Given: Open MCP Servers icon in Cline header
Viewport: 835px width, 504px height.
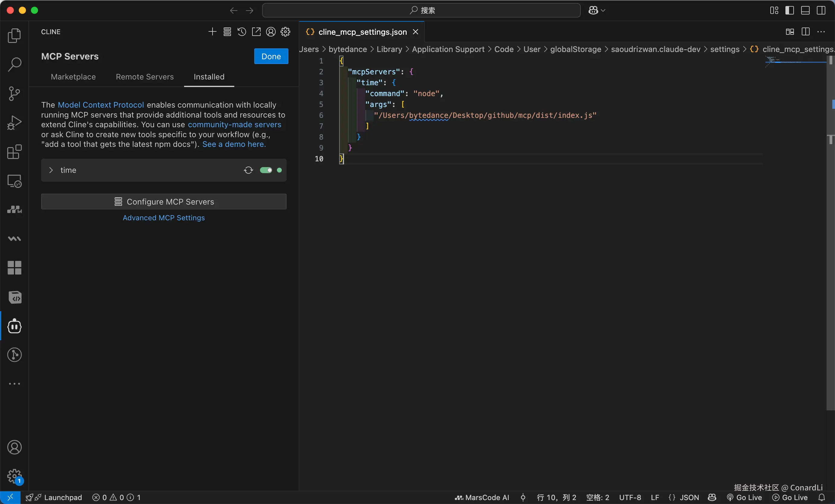Looking at the screenshot, I should [x=227, y=32].
